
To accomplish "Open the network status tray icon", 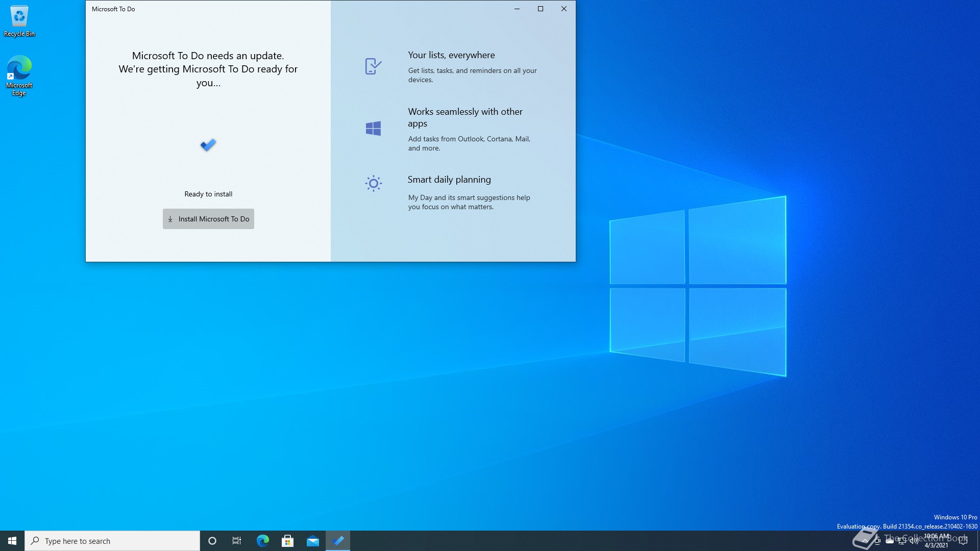I will (x=902, y=541).
